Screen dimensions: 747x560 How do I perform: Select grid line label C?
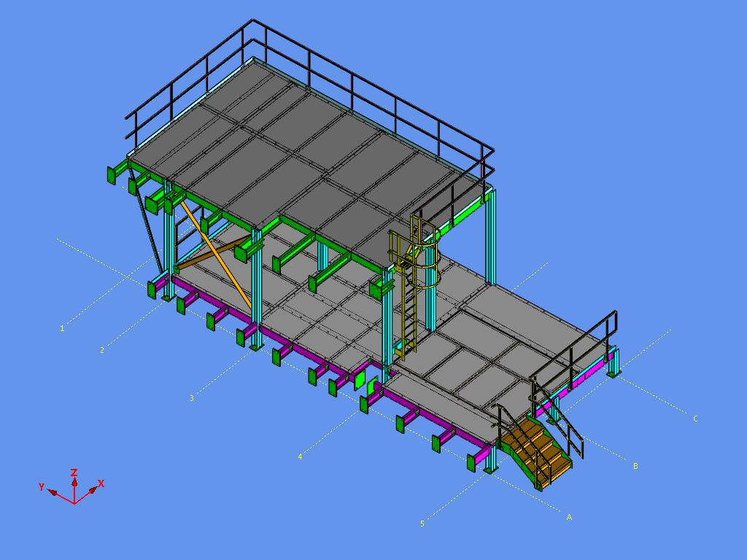[695, 419]
